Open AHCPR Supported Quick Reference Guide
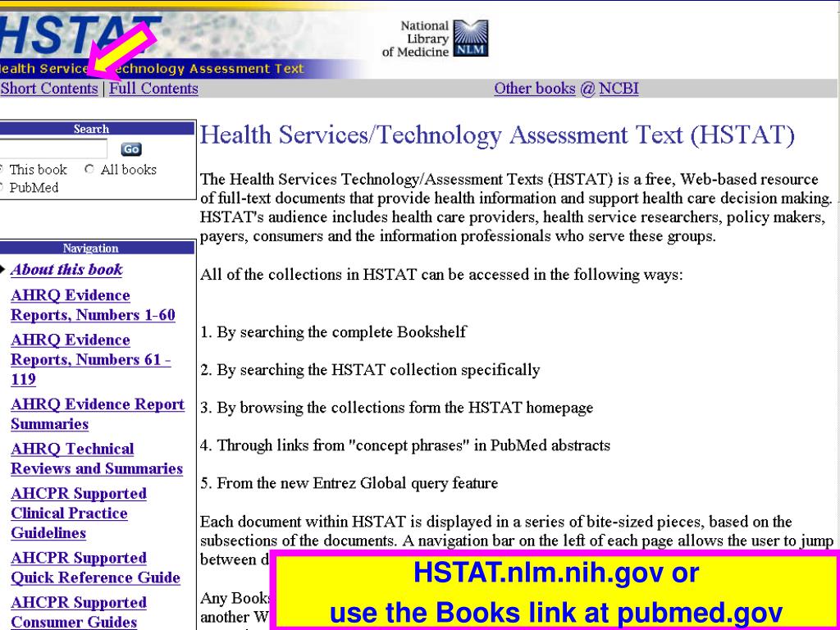This screenshot has height=630, width=840. click(95, 568)
